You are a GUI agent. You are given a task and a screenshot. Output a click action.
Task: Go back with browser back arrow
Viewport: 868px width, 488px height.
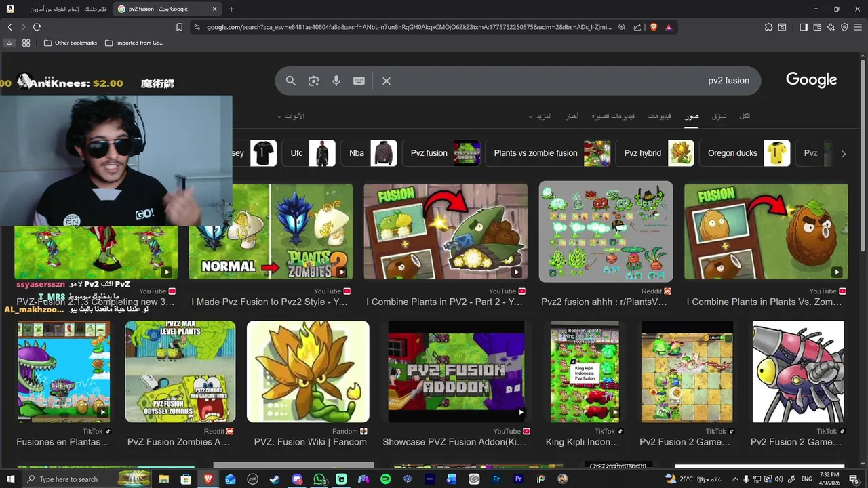pyautogui.click(x=9, y=27)
